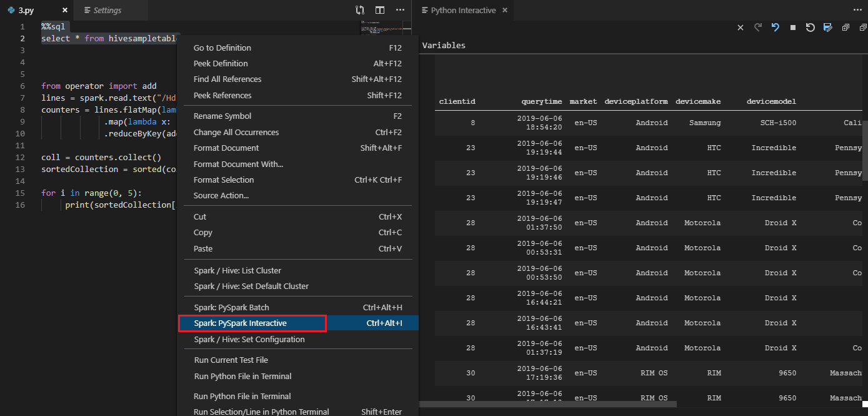868x416 pixels.
Task: Open the editor More Actions ellipsis menu
Action: tap(401, 10)
